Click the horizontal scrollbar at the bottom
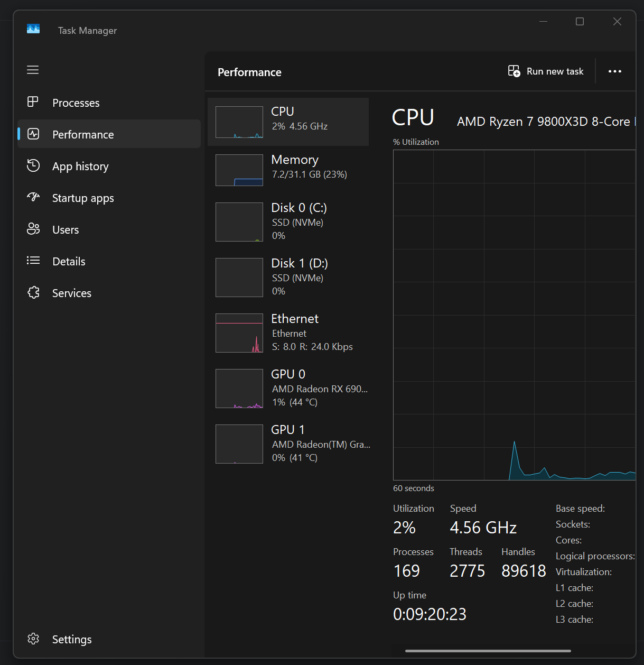The image size is (644, 665). click(x=488, y=651)
